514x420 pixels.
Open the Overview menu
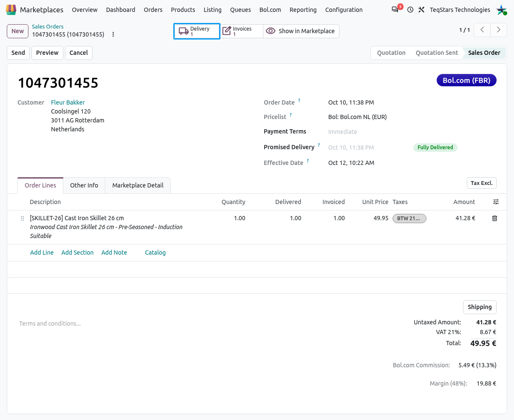[85, 10]
